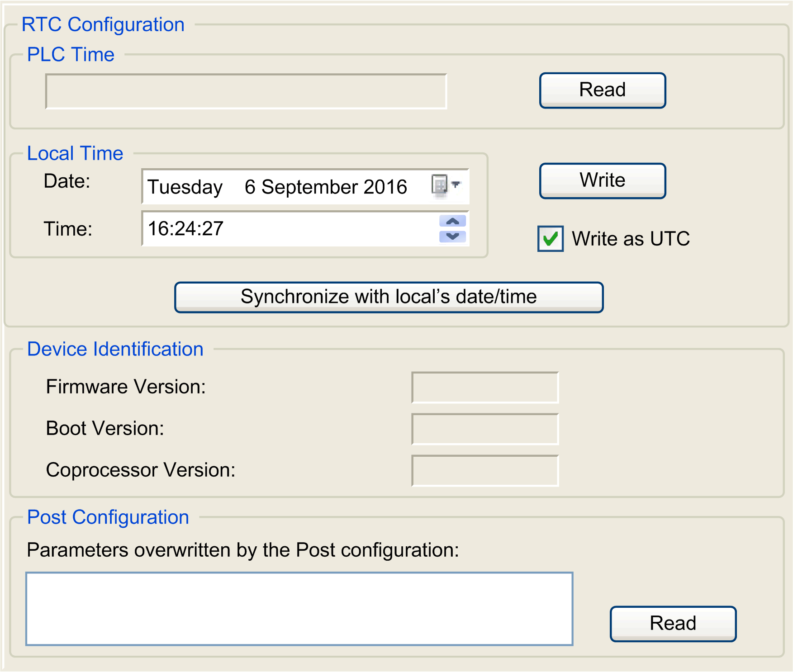The image size is (793, 672).
Task: Decrease time with the down spinner arrow
Action: click(x=452, y=237)
